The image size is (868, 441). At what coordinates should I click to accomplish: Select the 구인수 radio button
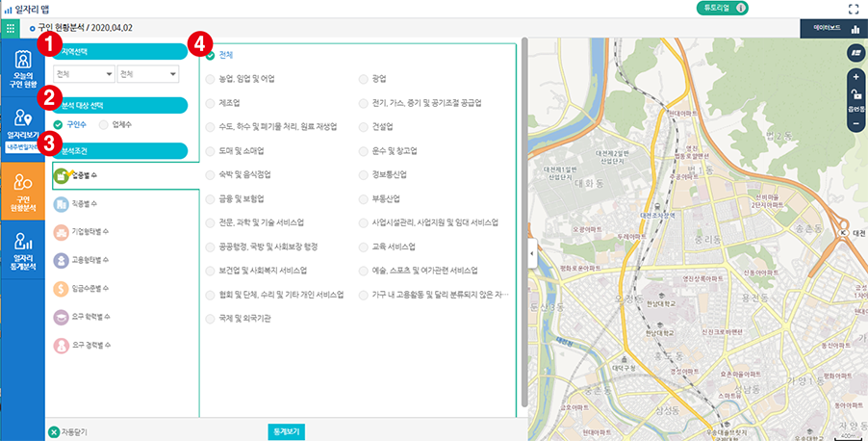(69, 124)
